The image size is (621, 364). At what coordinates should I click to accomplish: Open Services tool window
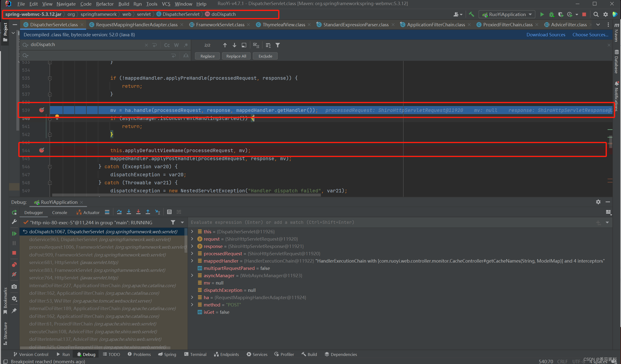pyautogui.click(x=257, y=354)
